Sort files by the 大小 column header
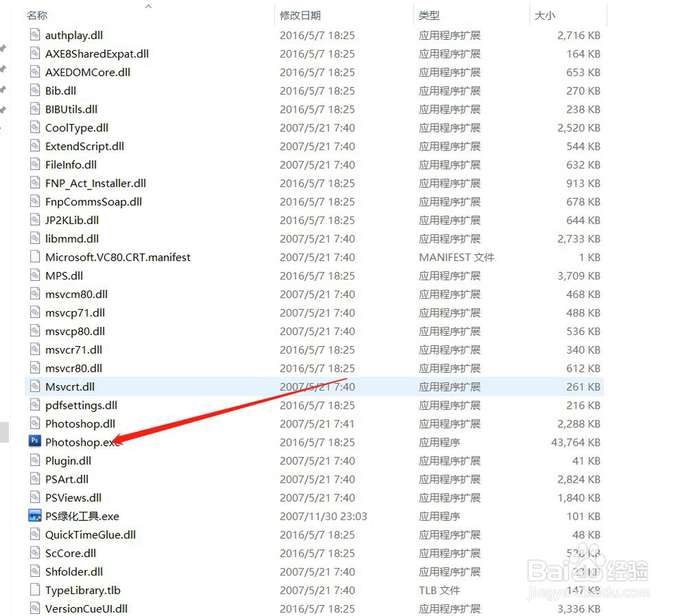 click(545, 15)
